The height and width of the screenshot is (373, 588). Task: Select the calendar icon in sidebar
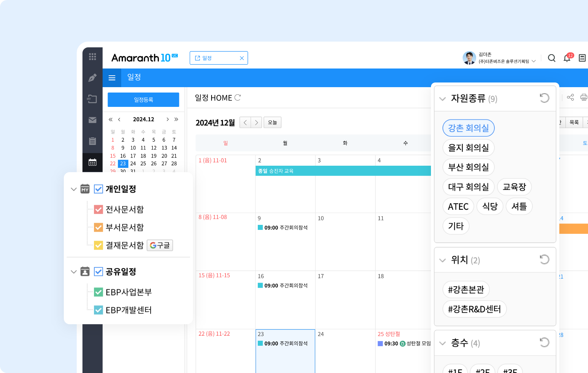[93, 162]
